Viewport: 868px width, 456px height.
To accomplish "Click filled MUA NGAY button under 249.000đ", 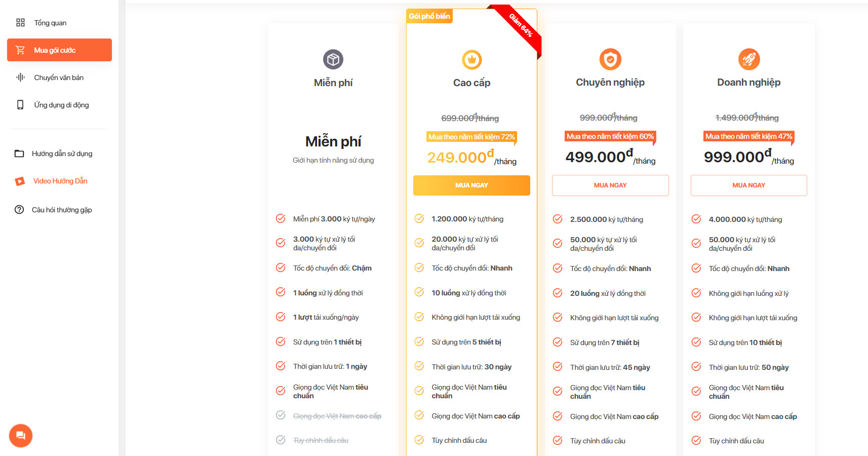I will [471, 185].
